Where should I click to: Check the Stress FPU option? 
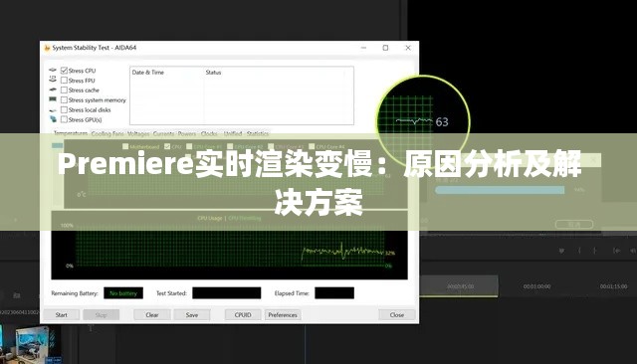(64, 81)
